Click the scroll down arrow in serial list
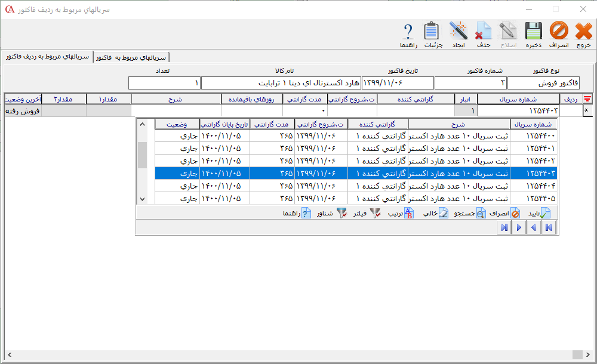The height and width of the screenshot is (364, 597). pos(142,199)
